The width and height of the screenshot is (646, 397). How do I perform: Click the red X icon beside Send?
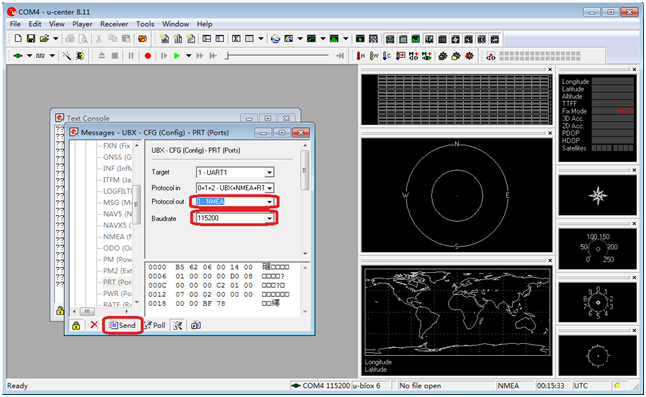[x=94, y=325]
